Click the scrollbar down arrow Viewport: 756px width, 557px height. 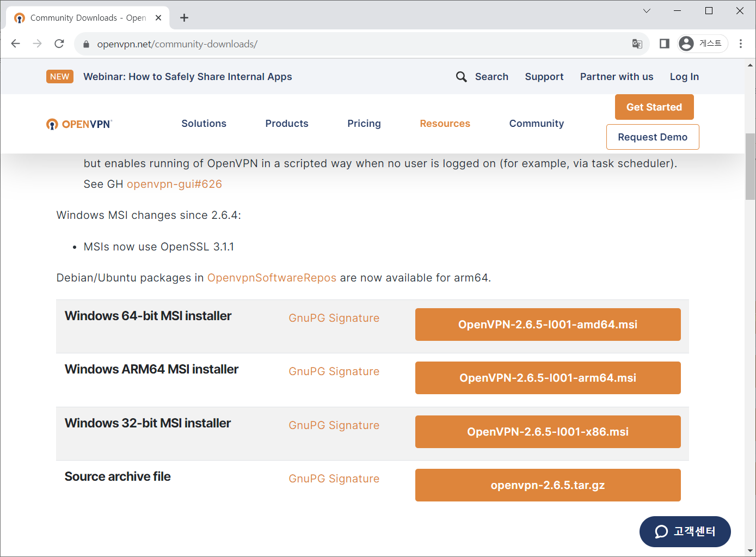(x=751, y=550)
